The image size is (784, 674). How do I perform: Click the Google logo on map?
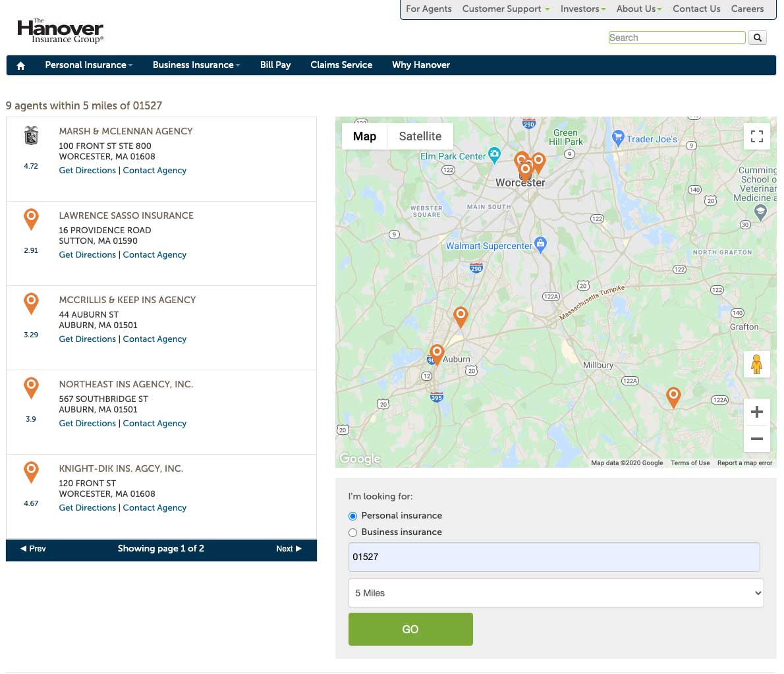coord(360,459)
